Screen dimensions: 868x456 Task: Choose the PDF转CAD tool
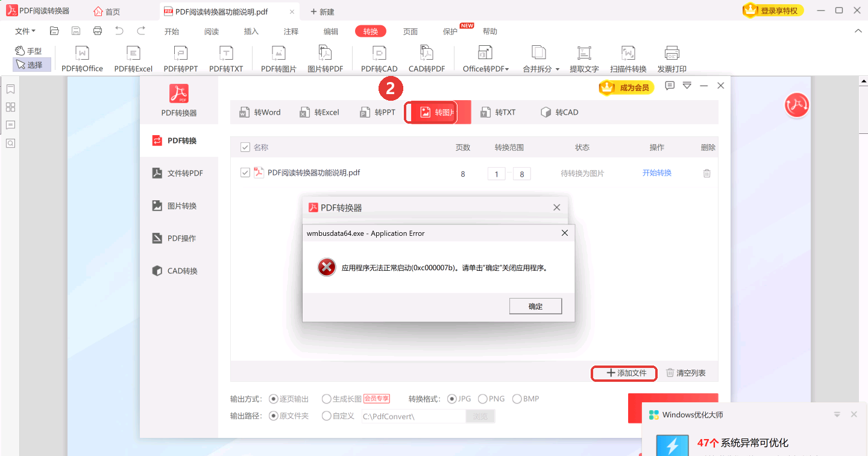[379, 59]
